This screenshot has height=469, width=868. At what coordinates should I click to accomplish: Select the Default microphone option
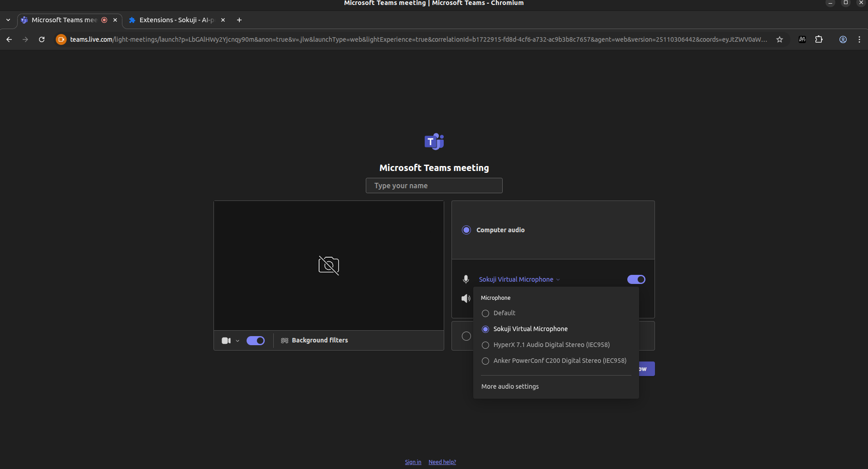point(485,313)
